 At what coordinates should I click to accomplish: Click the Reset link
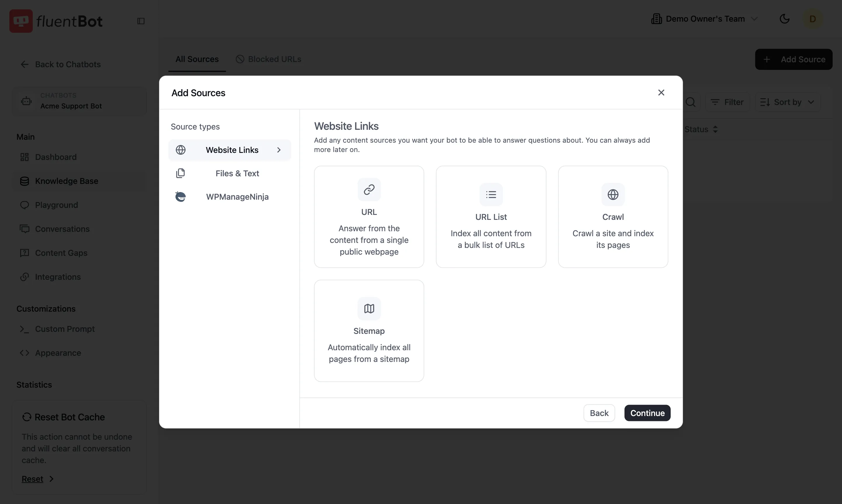point(32,479)
